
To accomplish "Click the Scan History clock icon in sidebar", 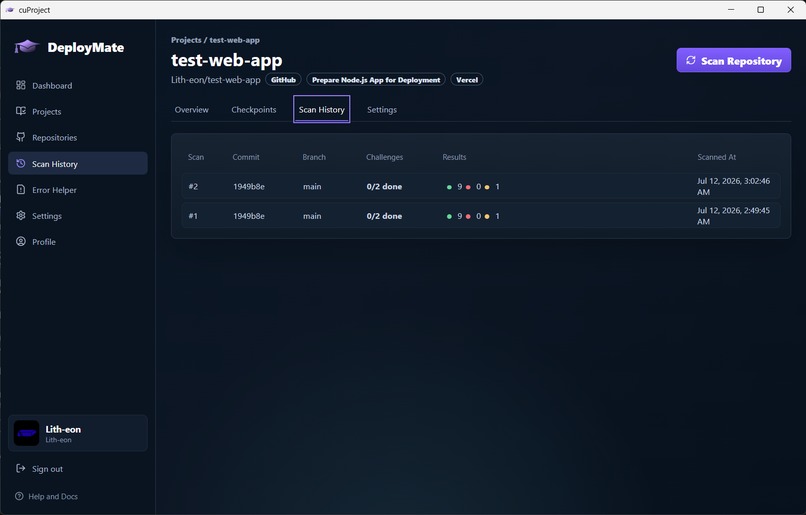I will pyautogui.click(x=21, y=163).
